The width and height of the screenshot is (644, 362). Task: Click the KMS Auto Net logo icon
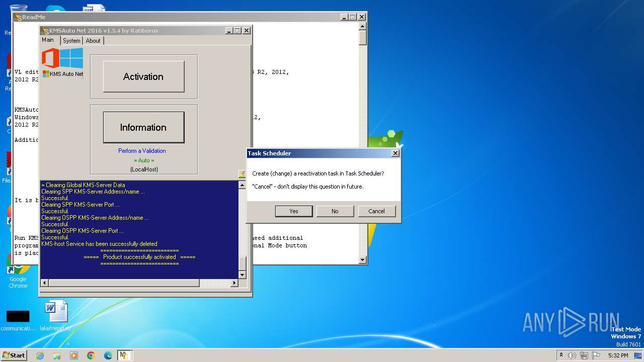(x=62, y=63)
